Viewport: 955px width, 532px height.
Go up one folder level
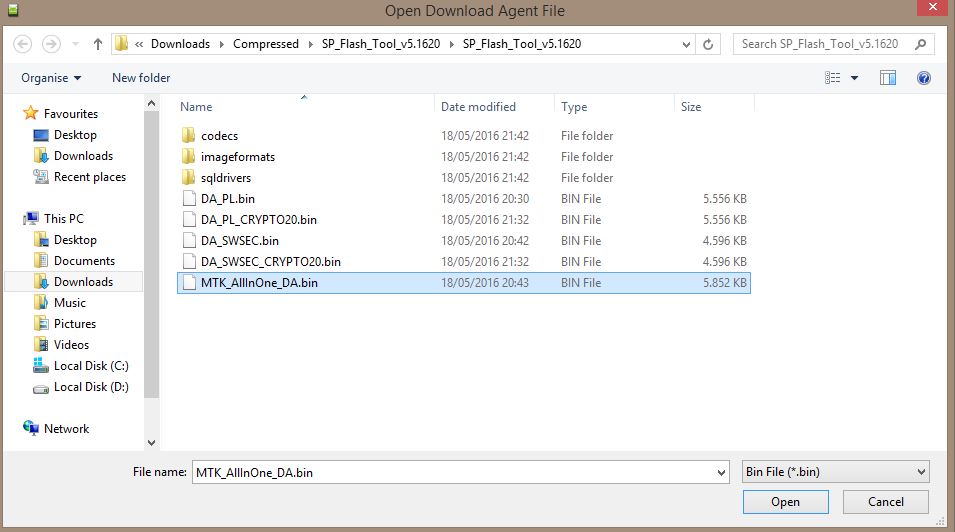97,44
